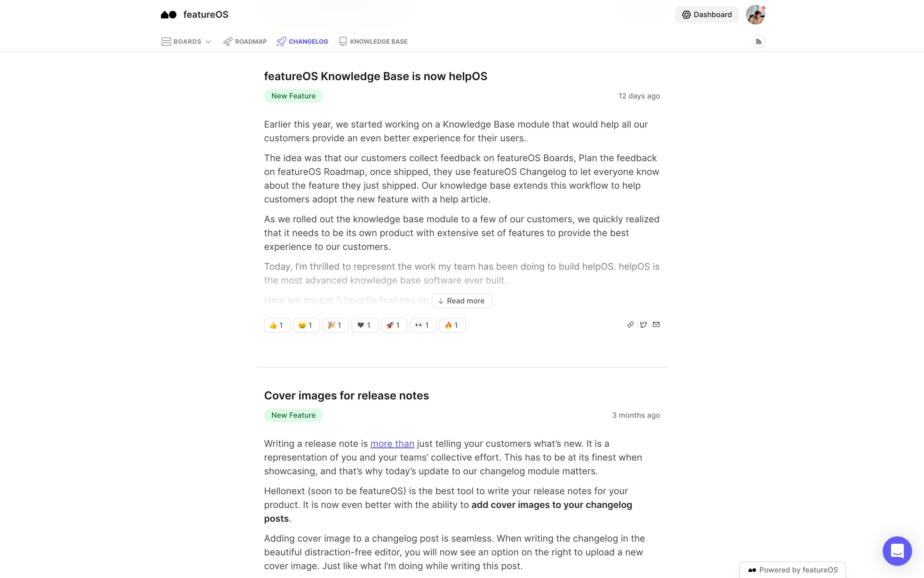Toggle the fire emoji reaction
This screenshot has width=924, height=578.
tap(452, 325)
